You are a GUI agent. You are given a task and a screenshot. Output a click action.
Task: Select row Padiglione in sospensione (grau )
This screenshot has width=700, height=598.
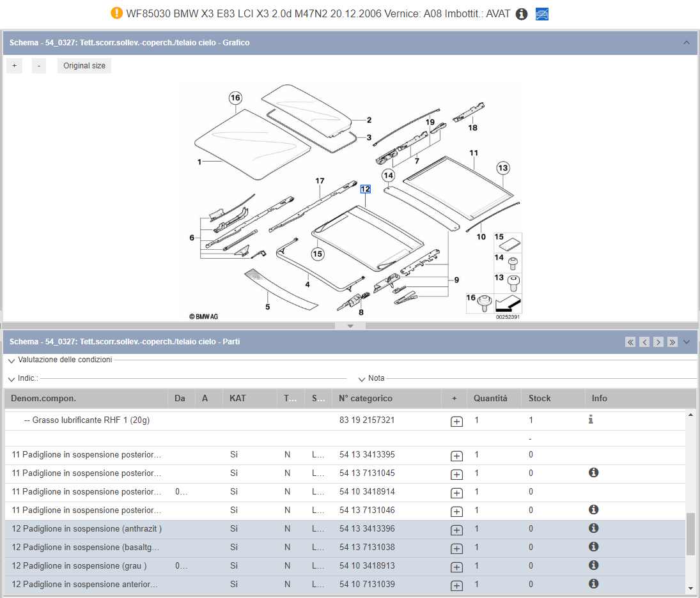pyautogui.click(x=345, y=566)
